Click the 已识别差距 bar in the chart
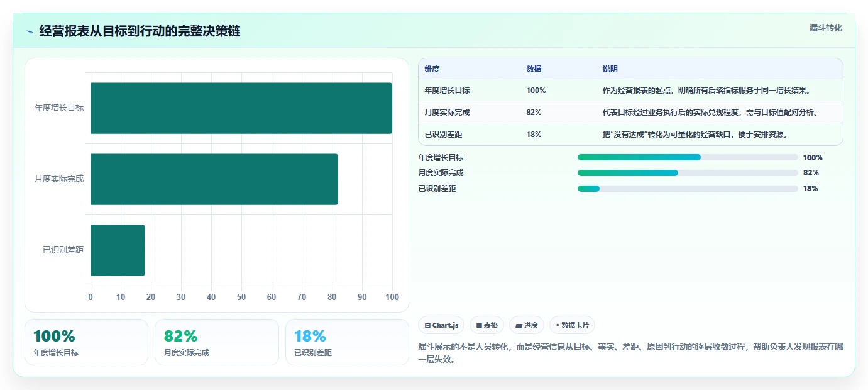The width and height of the screenshot is (868, 390). pyautogui.click(x=118, y=250)
